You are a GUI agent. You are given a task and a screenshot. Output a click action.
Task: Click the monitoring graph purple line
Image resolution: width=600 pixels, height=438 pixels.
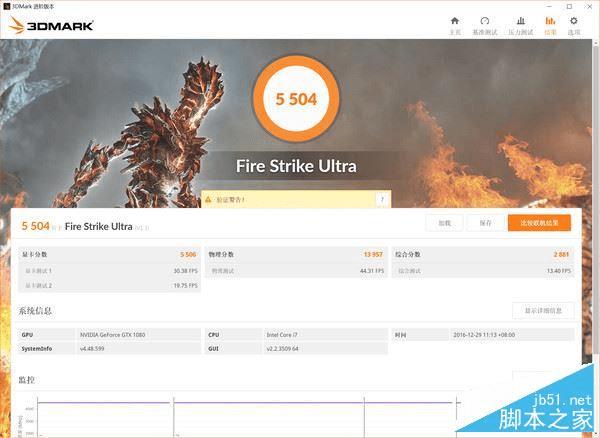point(245,402)
